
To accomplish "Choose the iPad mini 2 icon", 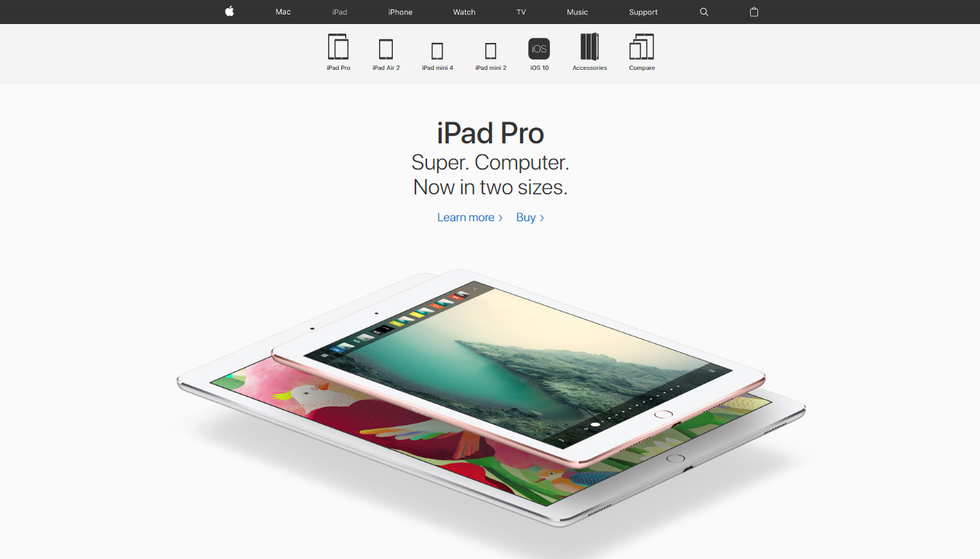I will pyautogui.click(x=490, y=52).
